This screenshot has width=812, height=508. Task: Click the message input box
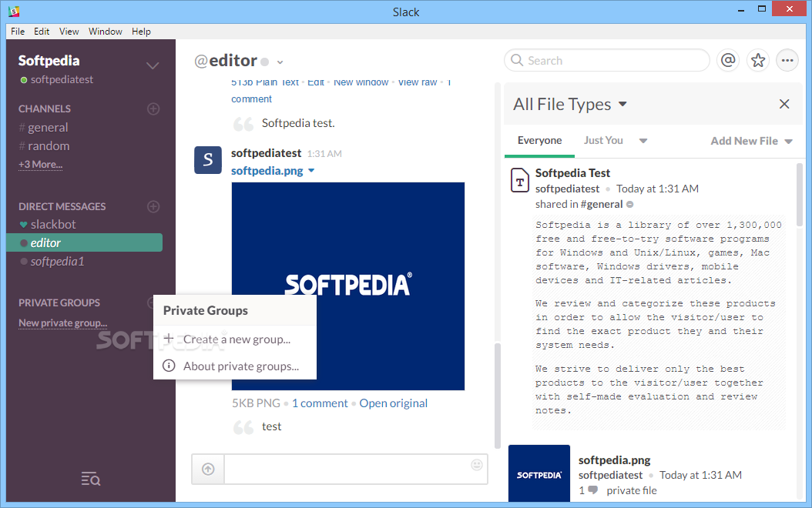click(356, 470)
